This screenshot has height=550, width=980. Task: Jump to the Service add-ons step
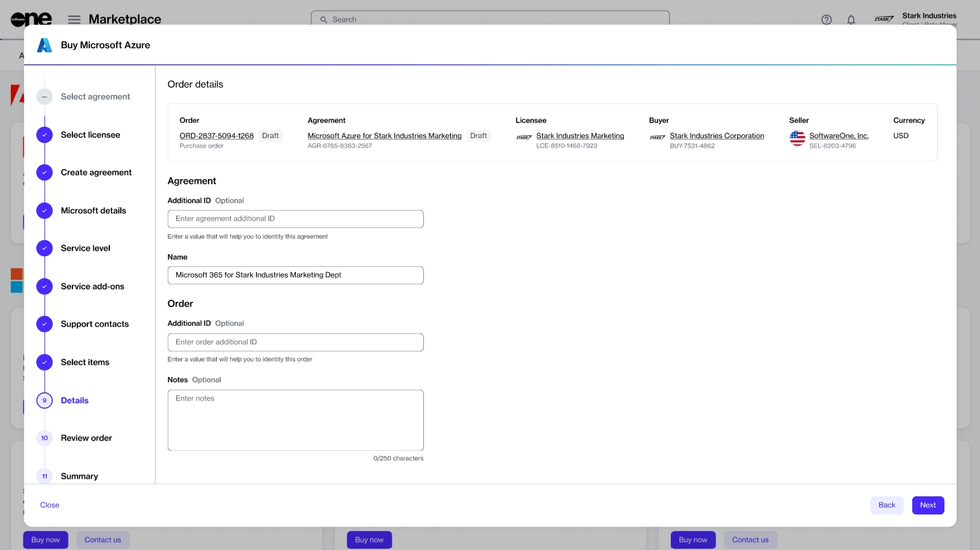point(93,286)
